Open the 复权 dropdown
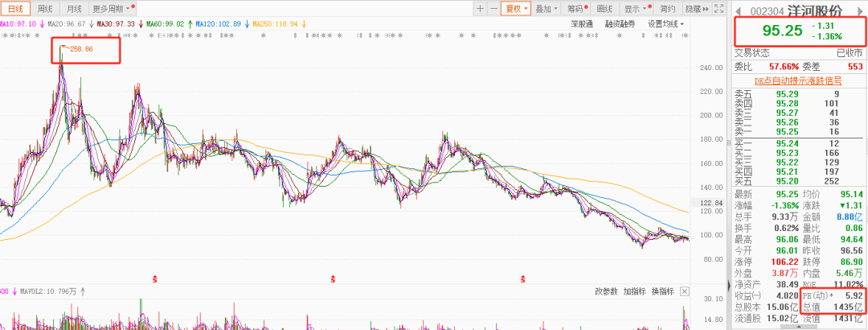This screenshot has width=868, height=330. (516, 9)
